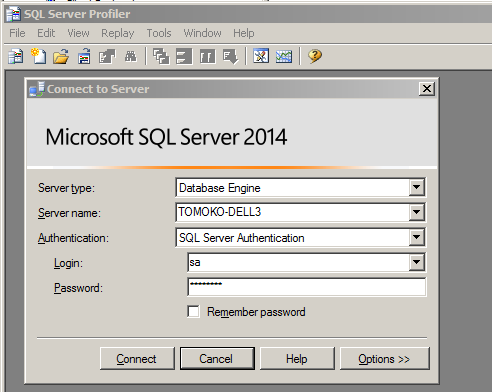Click the Remember password label text

[x=256, y=312]
